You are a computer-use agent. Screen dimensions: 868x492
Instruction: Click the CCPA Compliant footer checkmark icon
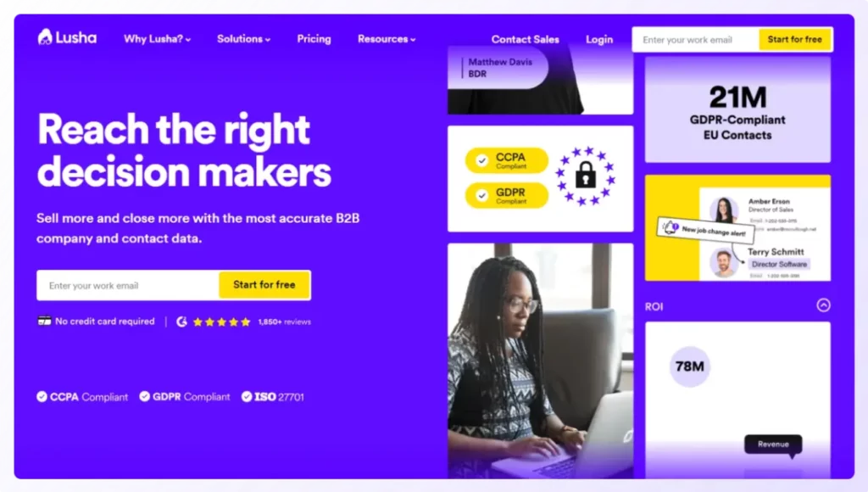tap(42, 397)
